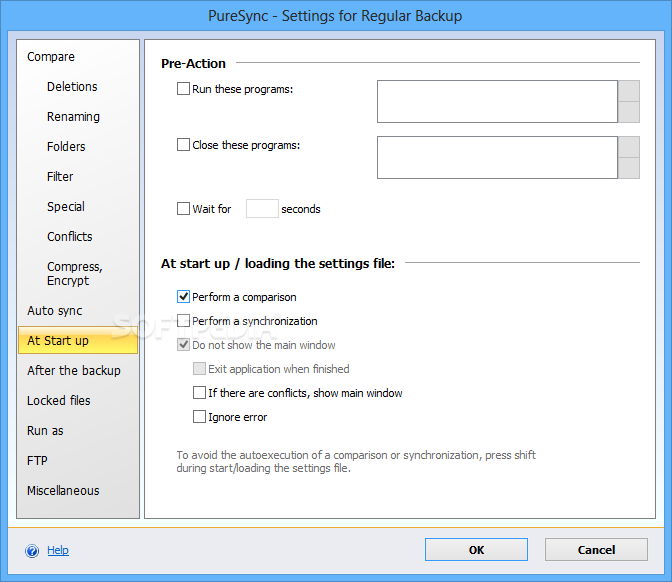Screen dimensions: 672x582
Task: Go to the Auto sync page
Action: (54, 311)
